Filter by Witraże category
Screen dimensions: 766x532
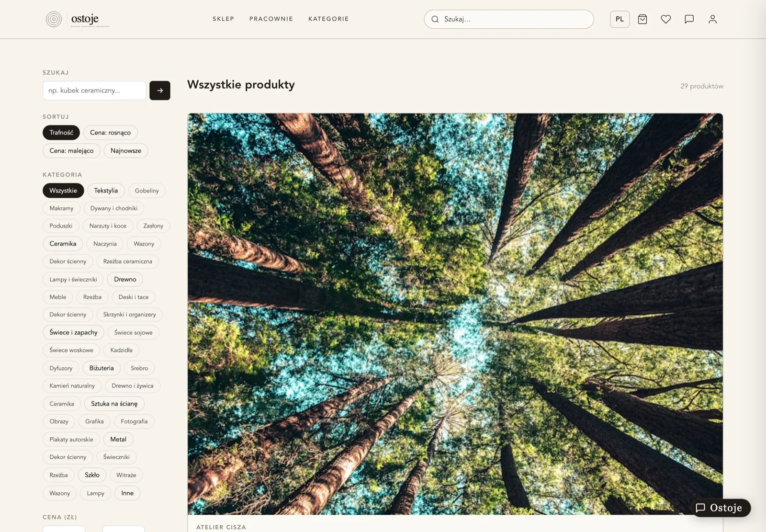point(126,475)
